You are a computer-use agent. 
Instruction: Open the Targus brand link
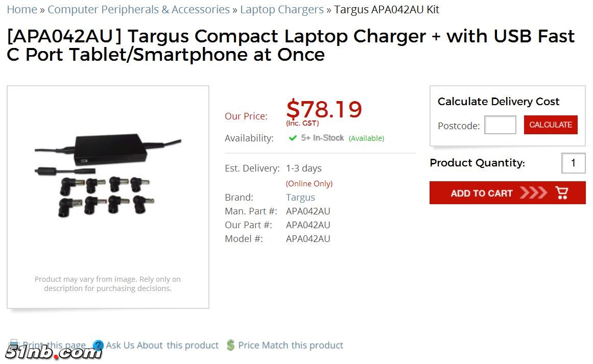(300, 197)
